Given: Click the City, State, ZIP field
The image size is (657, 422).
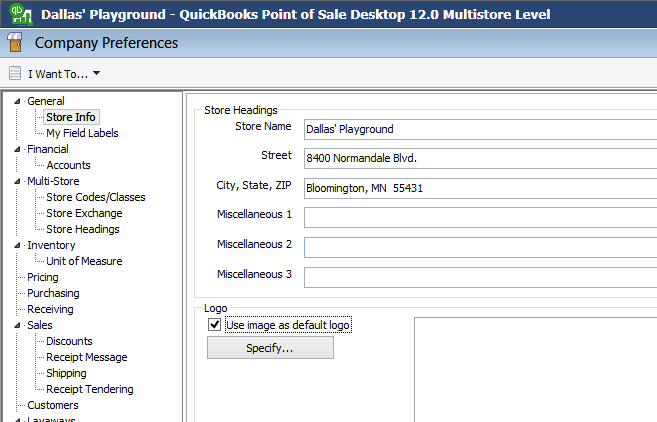Looking at the screenshot, I should pyautogui.click(x=480, y=188).
